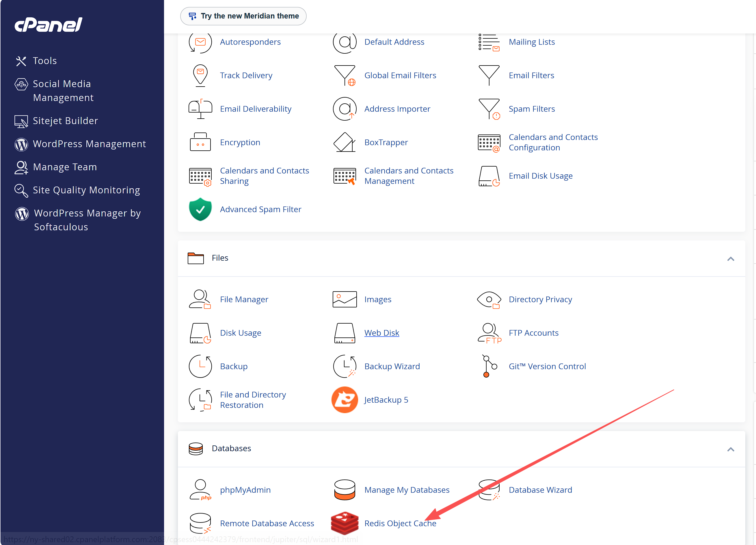The height and width of the screenshot is (545, 756).
Task: Open the Backup link
Action: [x=234, y=366]
